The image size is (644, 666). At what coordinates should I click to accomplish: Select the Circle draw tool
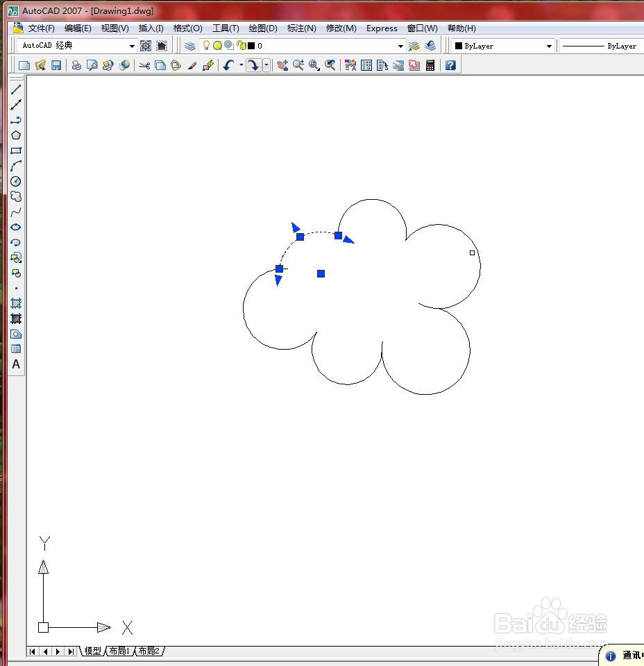pos(16,181)
